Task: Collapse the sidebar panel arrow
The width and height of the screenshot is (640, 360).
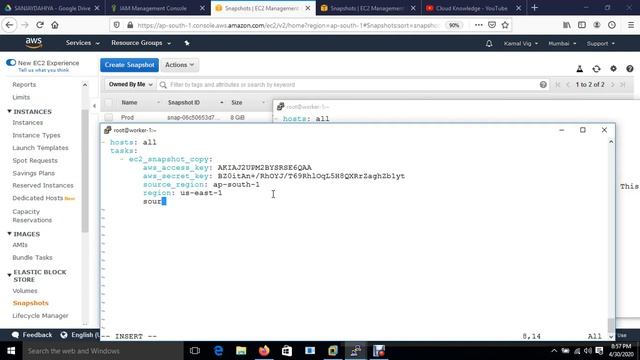Action: click(94, 106)
